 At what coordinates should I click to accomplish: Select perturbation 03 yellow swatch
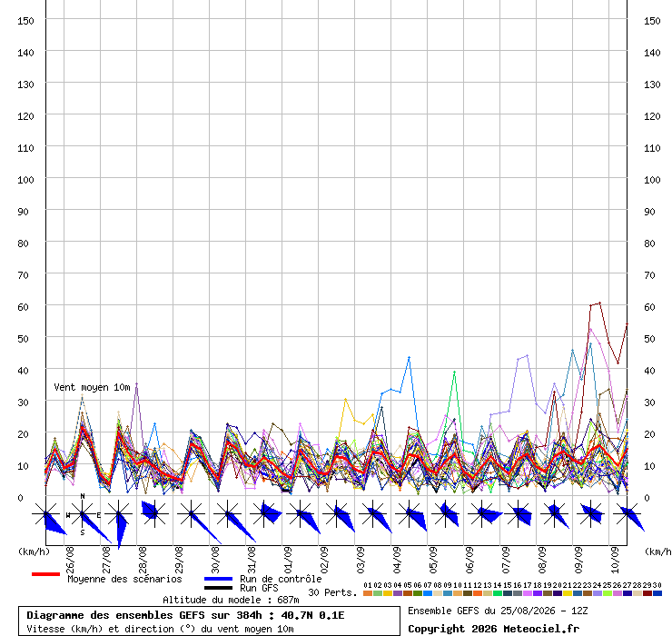[x=388, y=593]
